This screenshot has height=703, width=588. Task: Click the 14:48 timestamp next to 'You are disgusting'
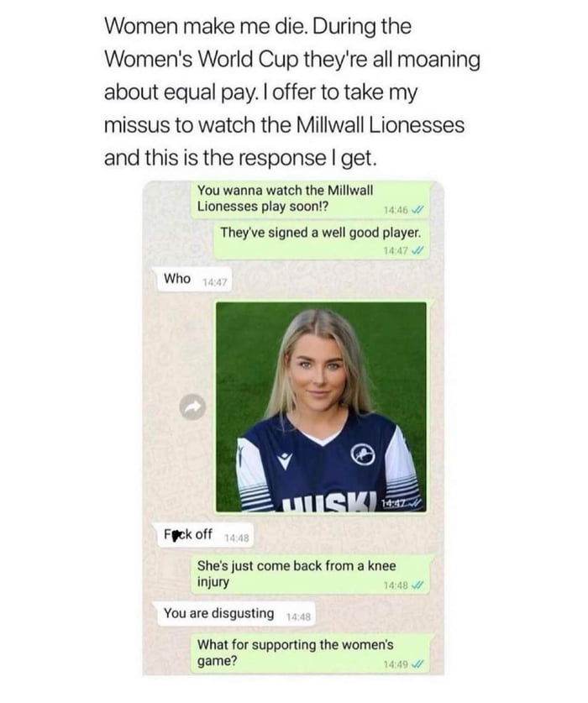[x=298, y=617]
